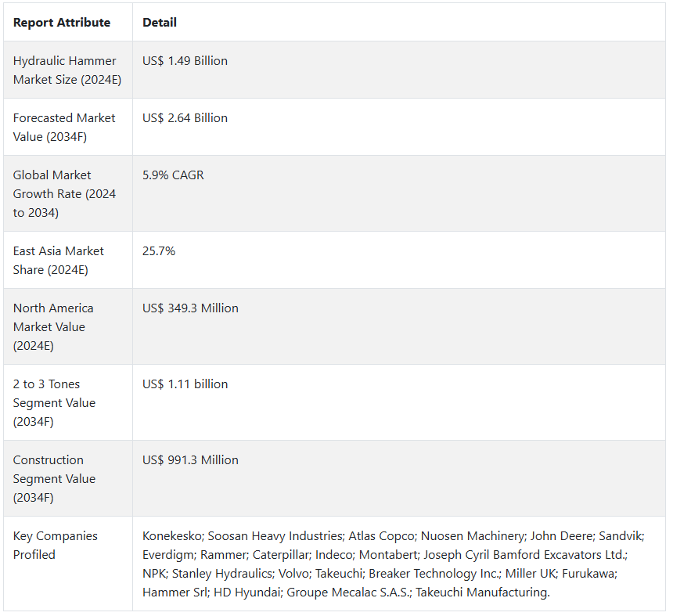Select 'Forecasted Market Value (2034F)' cell
The width and height of the screenshot is (673, 616).
pyautogui.click(x=68, y=127)
